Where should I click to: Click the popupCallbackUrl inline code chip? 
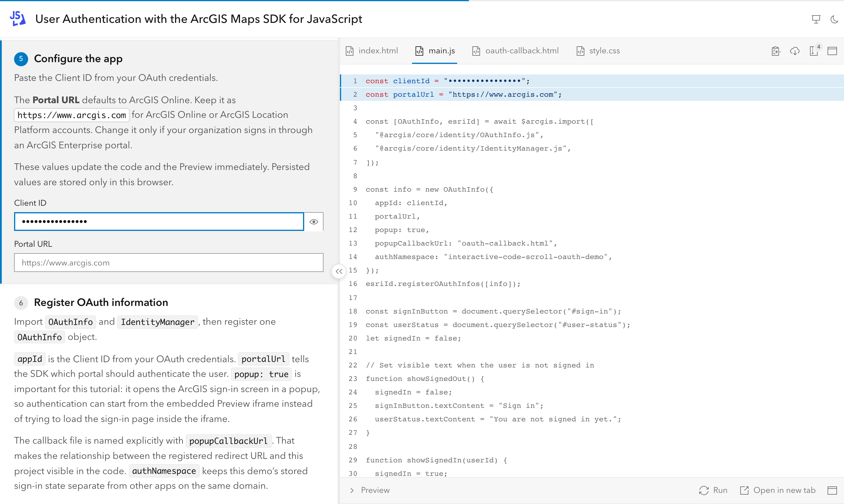229,441
